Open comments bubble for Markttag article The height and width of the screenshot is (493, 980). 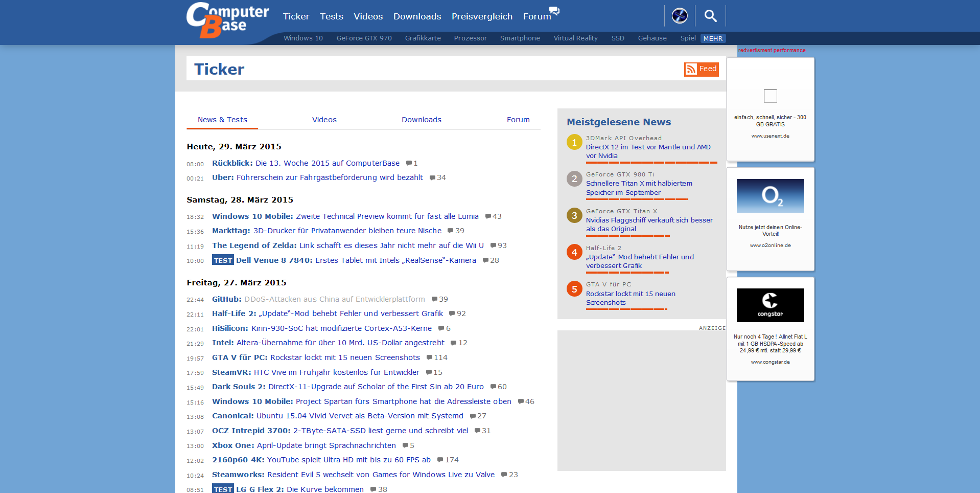[x=451, y=231]
